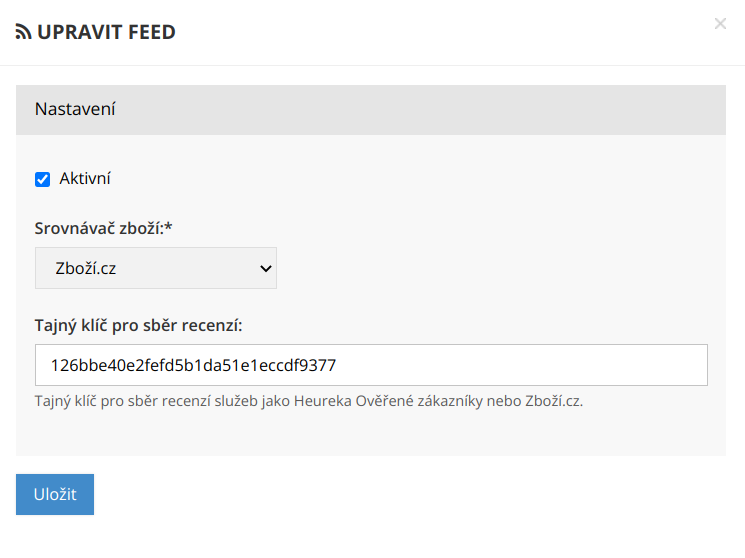Click the Aktivní checkbox label text

(85, 179)
